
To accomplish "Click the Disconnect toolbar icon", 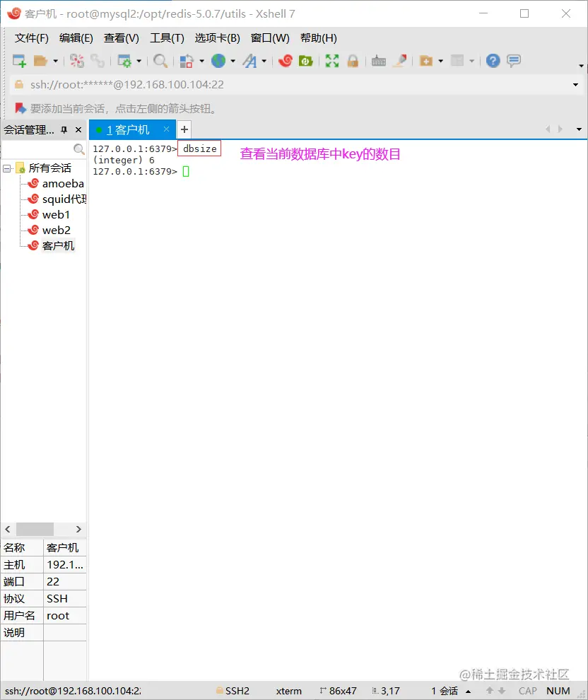I will pos(77,61).
